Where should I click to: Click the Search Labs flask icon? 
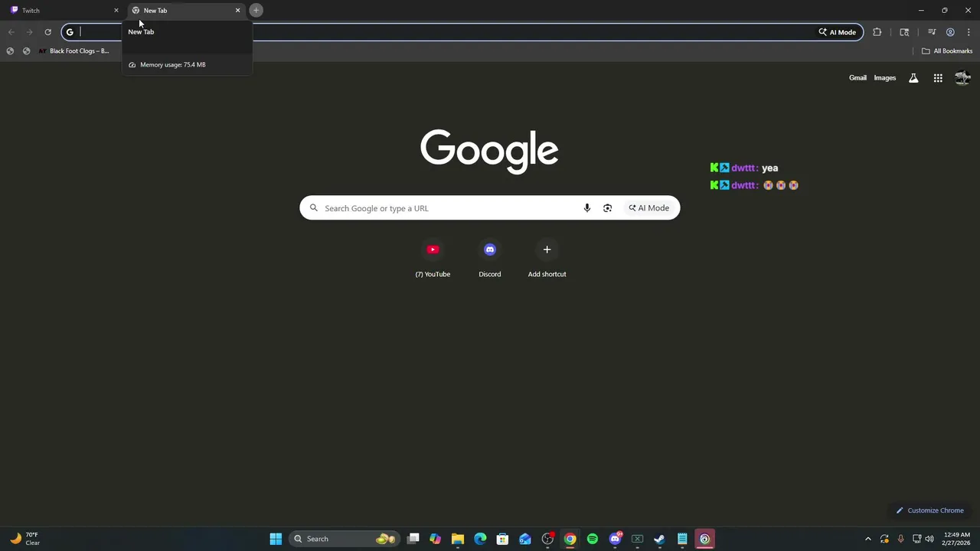pos(913,78)
